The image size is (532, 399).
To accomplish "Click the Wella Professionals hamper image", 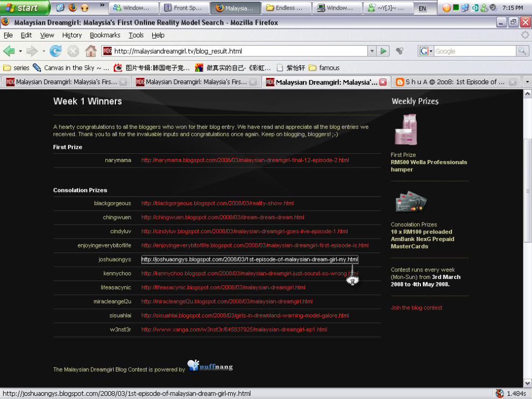I will 406,129.
